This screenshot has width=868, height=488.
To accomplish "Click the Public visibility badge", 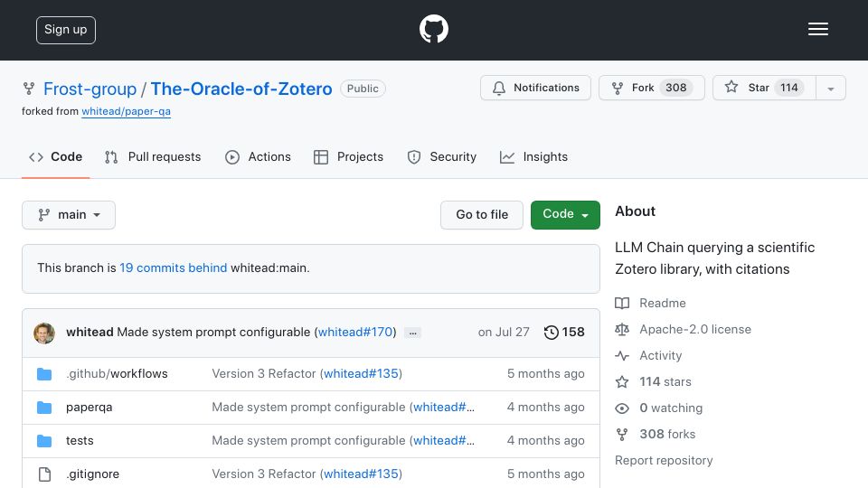I will tap(363, 89).
